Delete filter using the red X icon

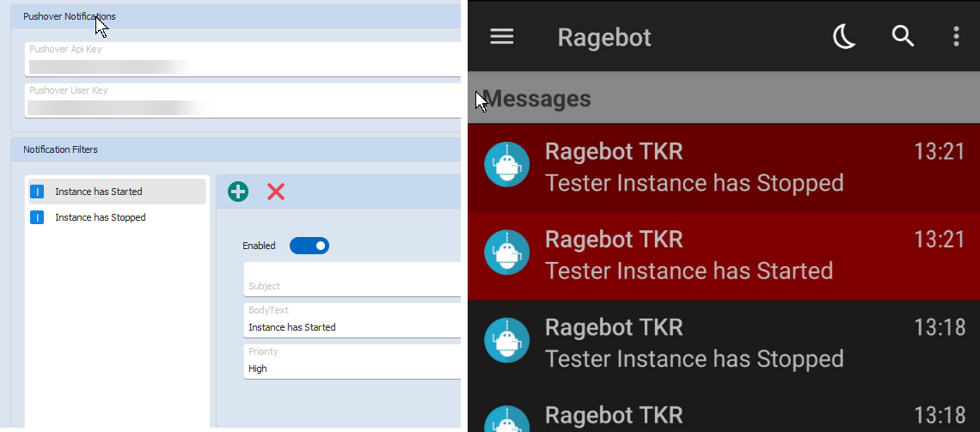[x=276, y=192]
